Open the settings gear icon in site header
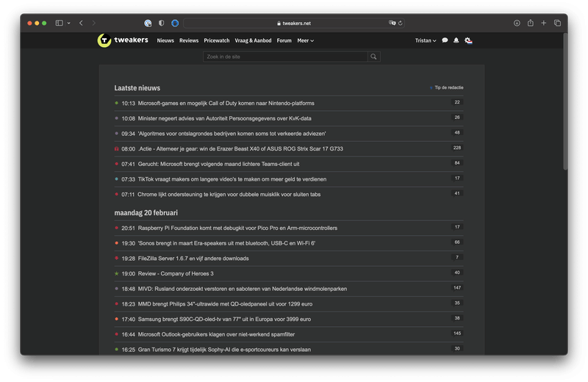588x382 pixels. click(468, 40)
